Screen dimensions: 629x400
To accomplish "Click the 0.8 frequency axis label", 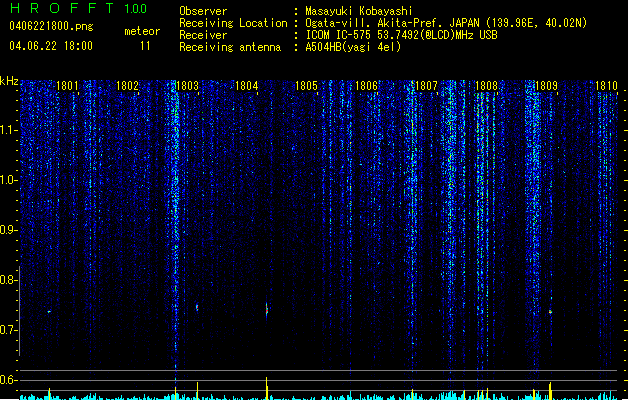I will [x=8, y=280].
